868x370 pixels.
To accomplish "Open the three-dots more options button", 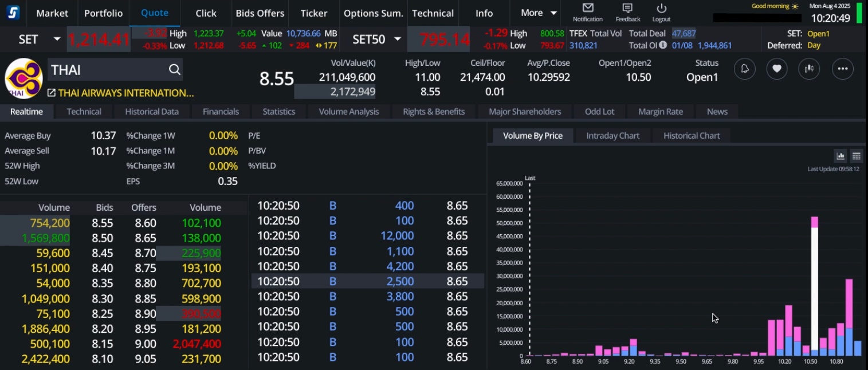I will click(x=843, y=69).
